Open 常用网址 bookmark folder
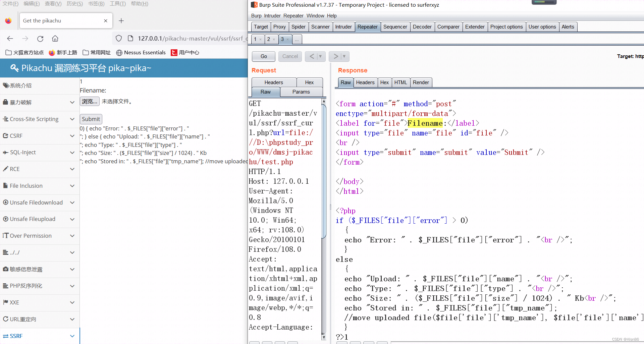The image size is (644, 344). pos(97,53)
